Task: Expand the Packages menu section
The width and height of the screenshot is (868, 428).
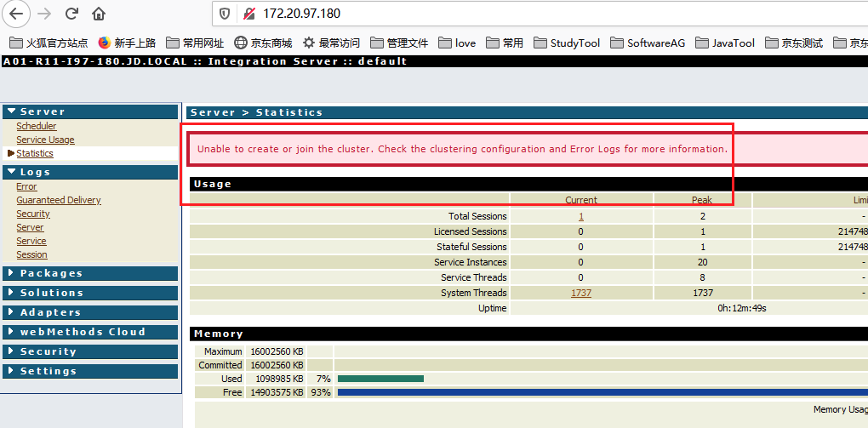Action: click(x=90, y=273)
